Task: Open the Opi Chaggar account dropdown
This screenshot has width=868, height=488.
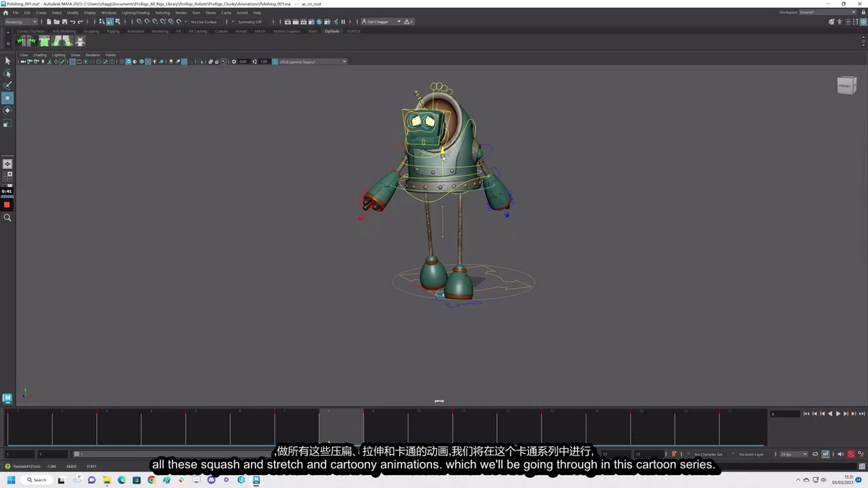Action: 381,22
